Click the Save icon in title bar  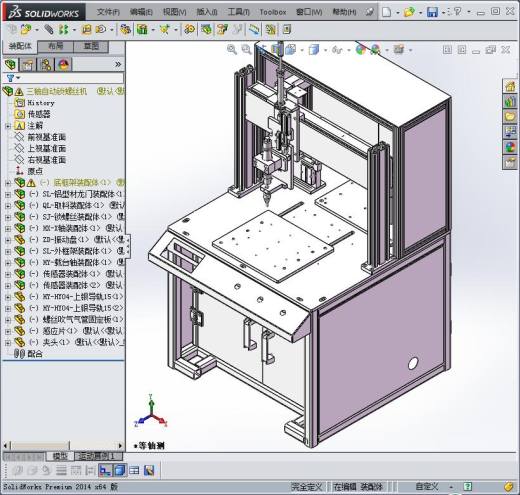tap(432, 12)
